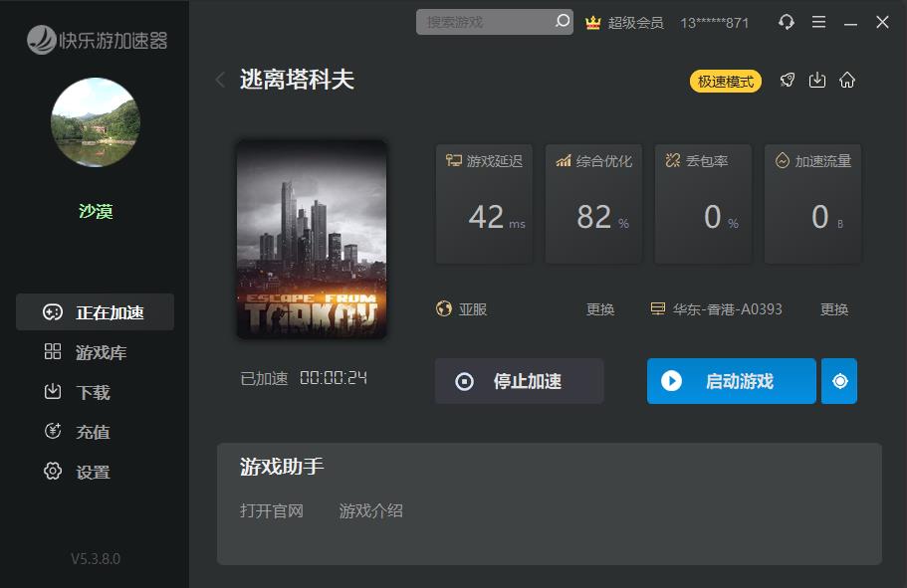The image size is (907, 588).
Task: Click the region label 亚服
Action: click(x=473, y=309)
